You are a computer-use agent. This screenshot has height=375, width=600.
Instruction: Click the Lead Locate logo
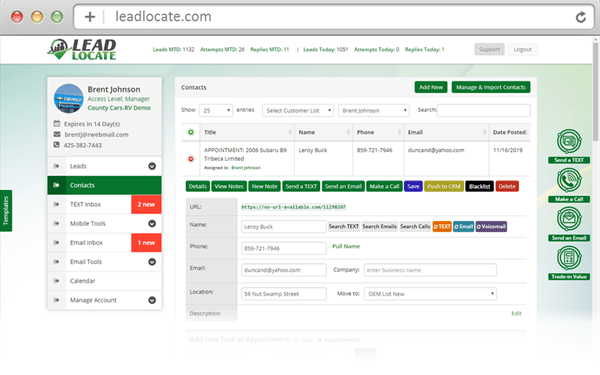click(82, 50)
